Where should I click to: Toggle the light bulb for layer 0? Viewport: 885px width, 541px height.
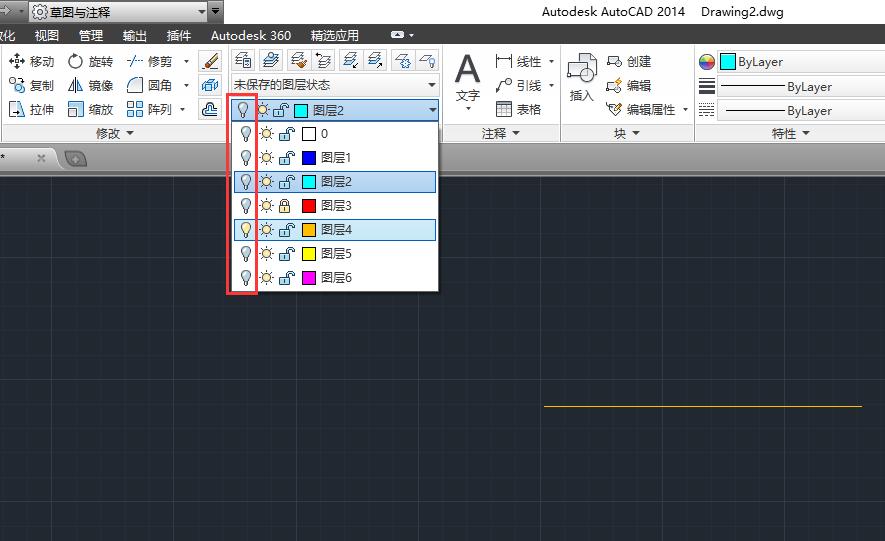(x=246, y=134)
